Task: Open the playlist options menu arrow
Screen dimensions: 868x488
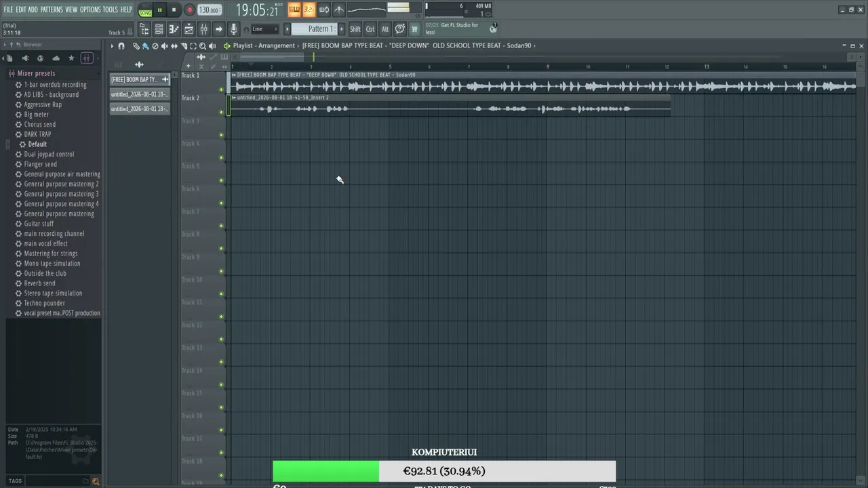Action: tap(112, 46)
